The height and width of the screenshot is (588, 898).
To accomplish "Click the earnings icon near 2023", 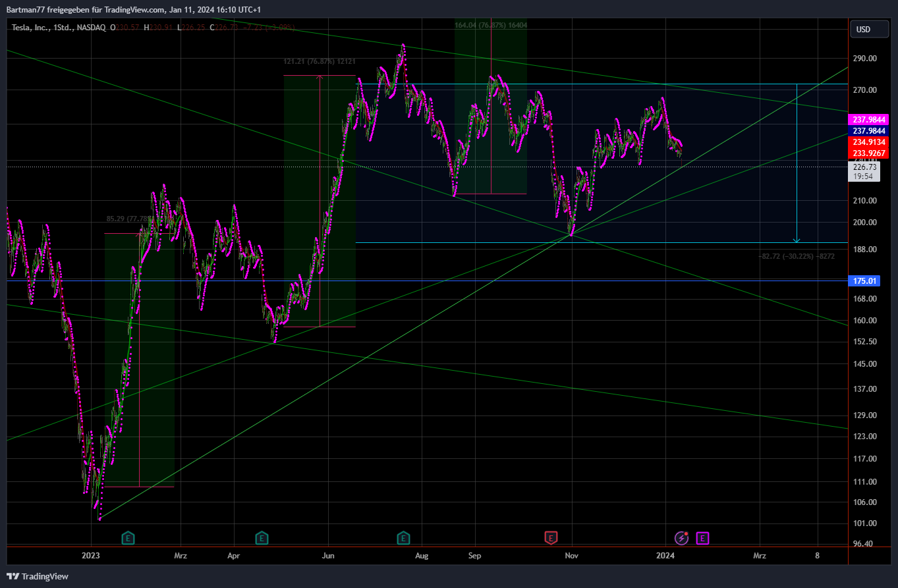I will [x=128, y=538].
